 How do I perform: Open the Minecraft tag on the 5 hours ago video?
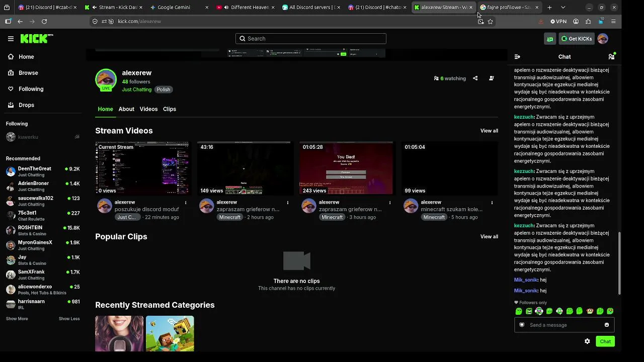(x=434, y=217)
